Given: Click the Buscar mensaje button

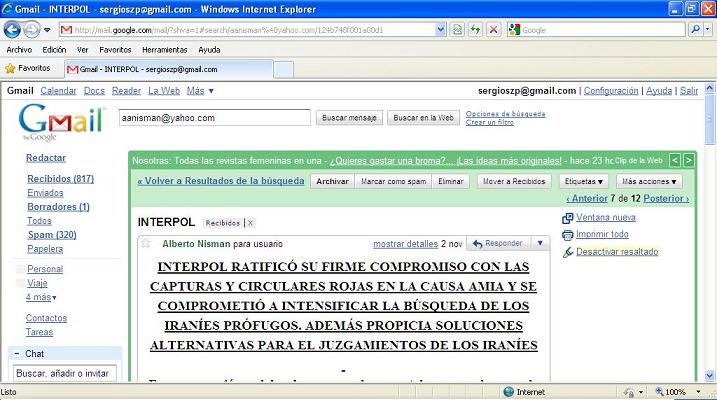Looking at the screenshot, I should (x=349, y=118).
